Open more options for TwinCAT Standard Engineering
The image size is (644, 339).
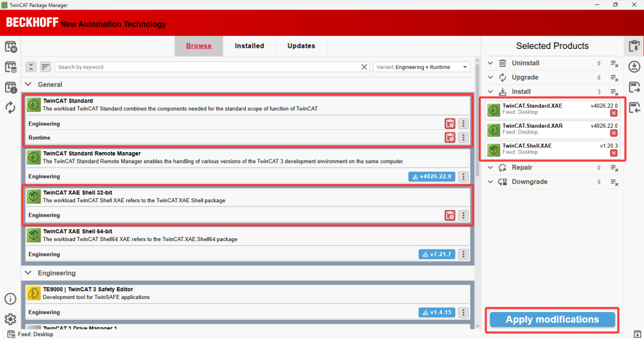463,124
